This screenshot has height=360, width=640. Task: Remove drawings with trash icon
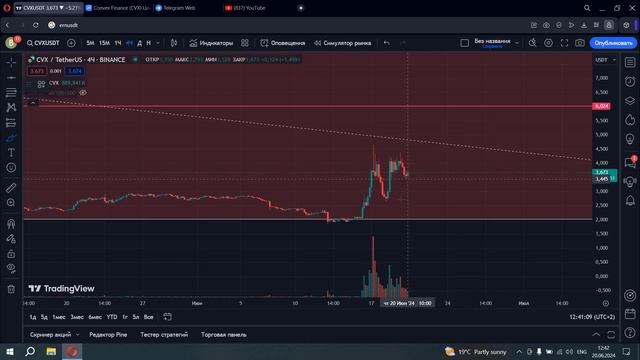click(x=11, y=289)
